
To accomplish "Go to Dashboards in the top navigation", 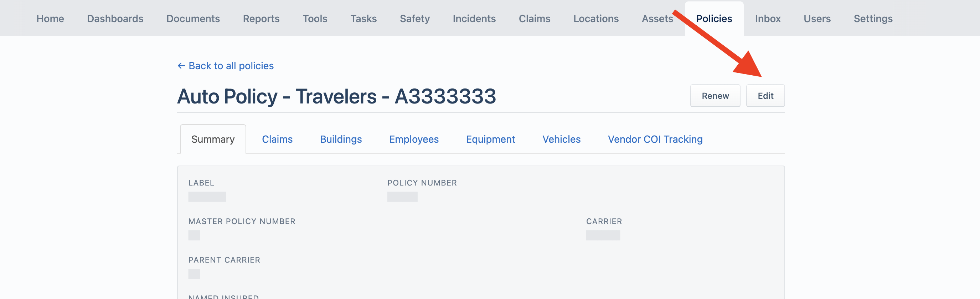I will (x=115, y=19).
